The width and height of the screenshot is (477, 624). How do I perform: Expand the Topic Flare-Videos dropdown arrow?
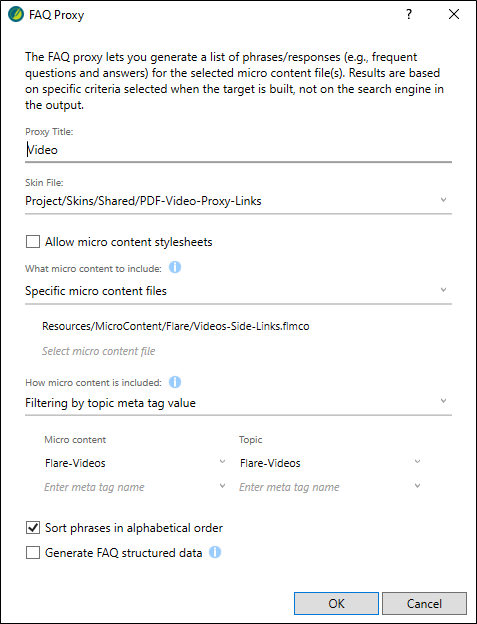(x=417, y=462)
